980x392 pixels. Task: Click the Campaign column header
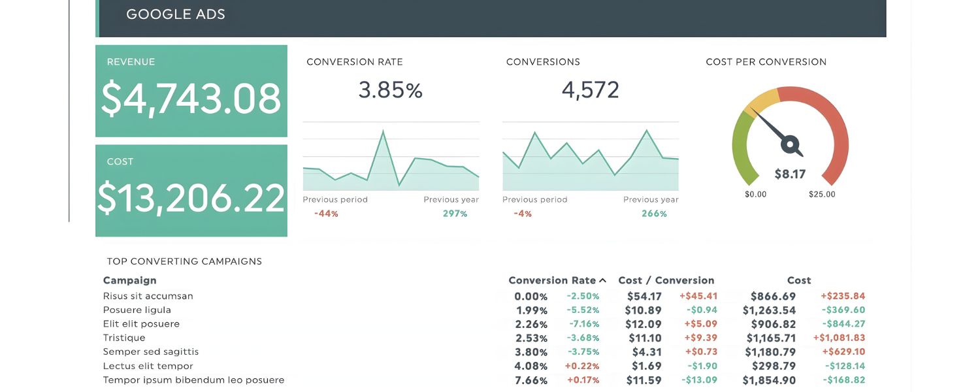tap(129, 280)
